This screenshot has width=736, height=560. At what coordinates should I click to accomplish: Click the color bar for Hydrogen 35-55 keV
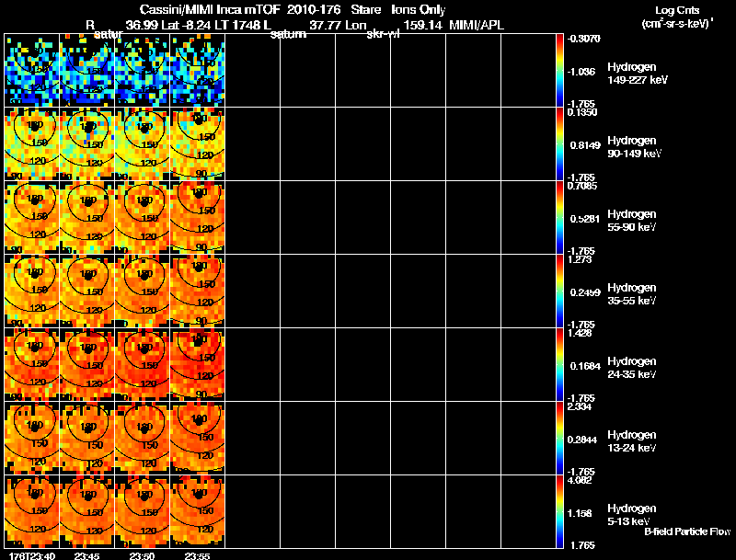click(x=559, y=291)
